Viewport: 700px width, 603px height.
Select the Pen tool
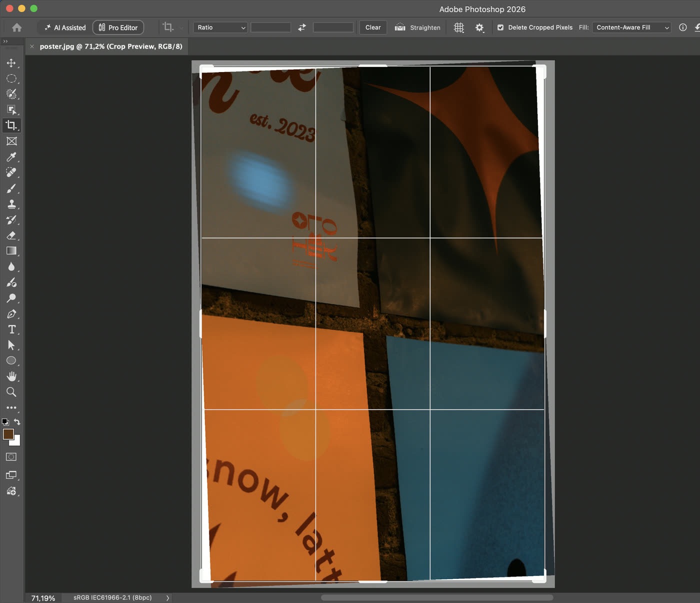11,314
